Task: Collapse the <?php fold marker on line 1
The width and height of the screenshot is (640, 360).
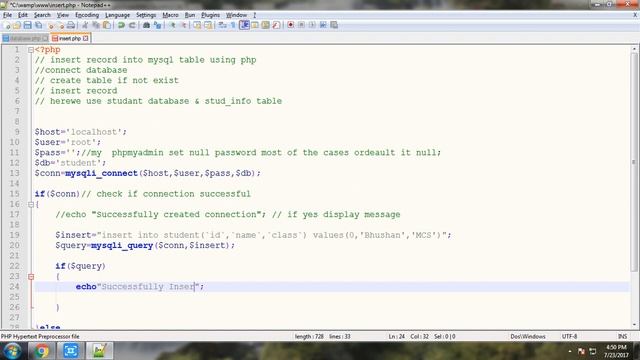Action: pos(31,50)
